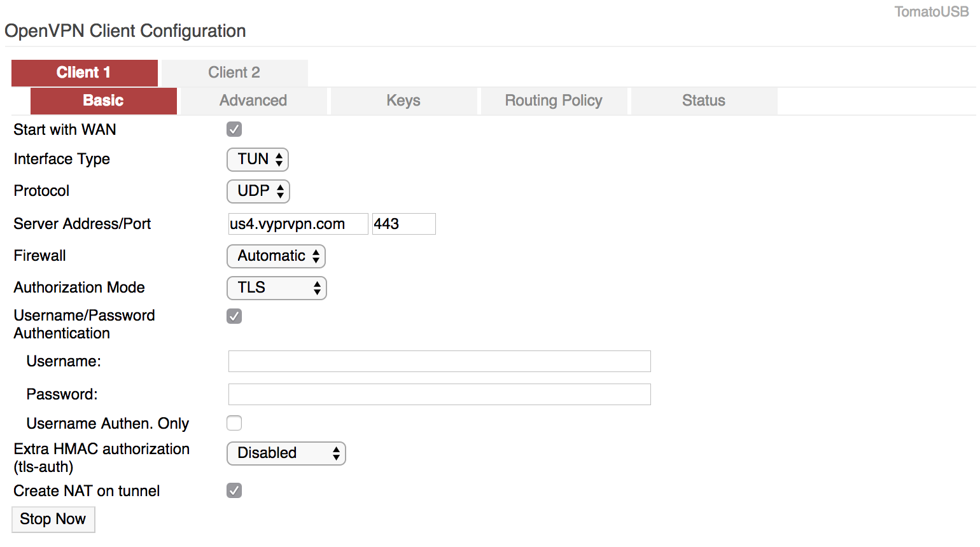
Task: Select the Basic settings tab
Action: coord(103,100)
